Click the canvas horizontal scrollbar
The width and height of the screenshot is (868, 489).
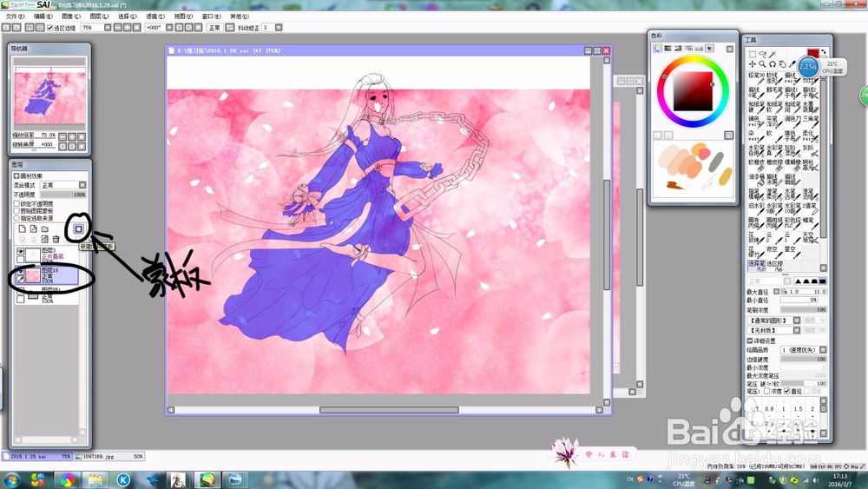[389, 410]
